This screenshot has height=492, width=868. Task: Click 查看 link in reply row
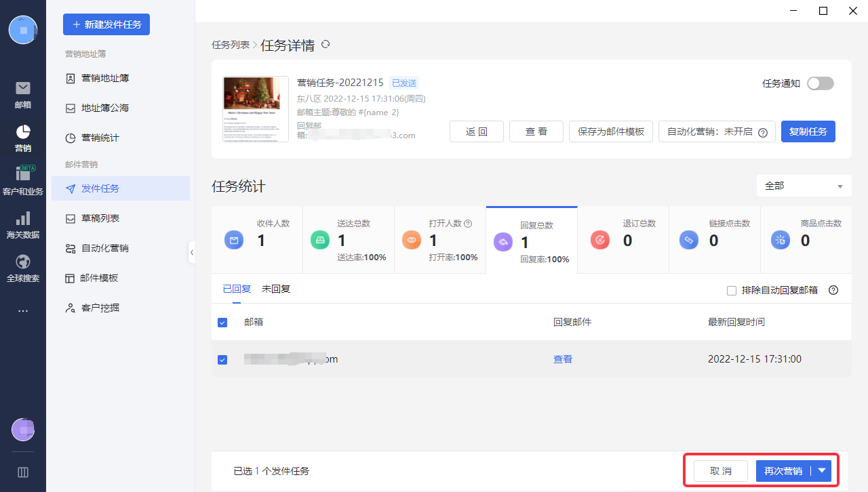coord(563,359)
